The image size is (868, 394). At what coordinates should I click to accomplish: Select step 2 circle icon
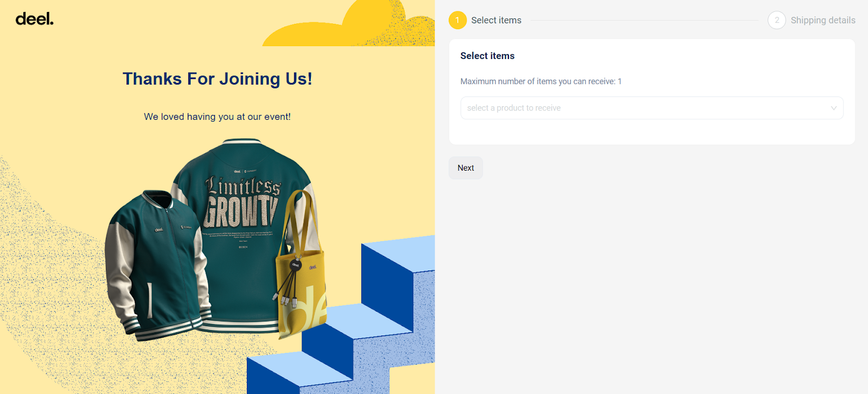point(776,20)
